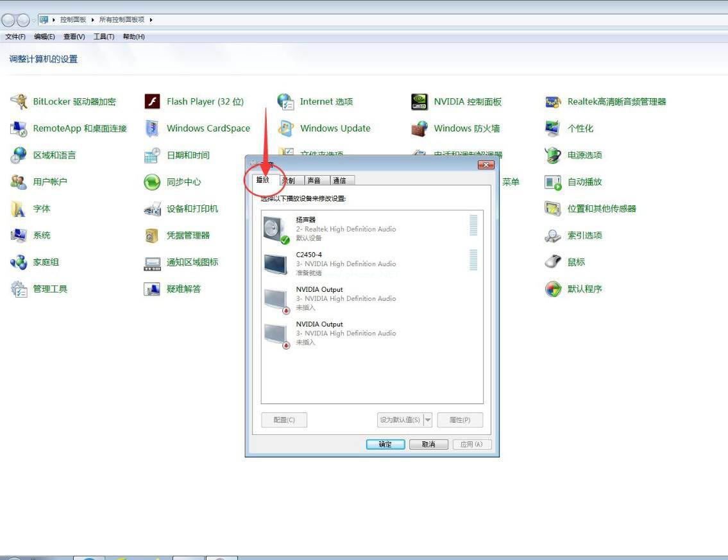Click the C2450-4 volume level meter
Screen dimensions: 728x560
473,260
